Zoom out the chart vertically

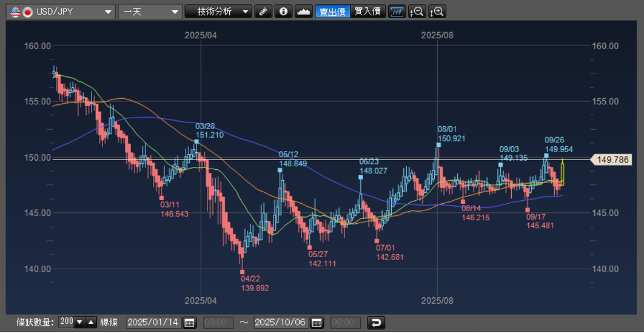[417, 12]
